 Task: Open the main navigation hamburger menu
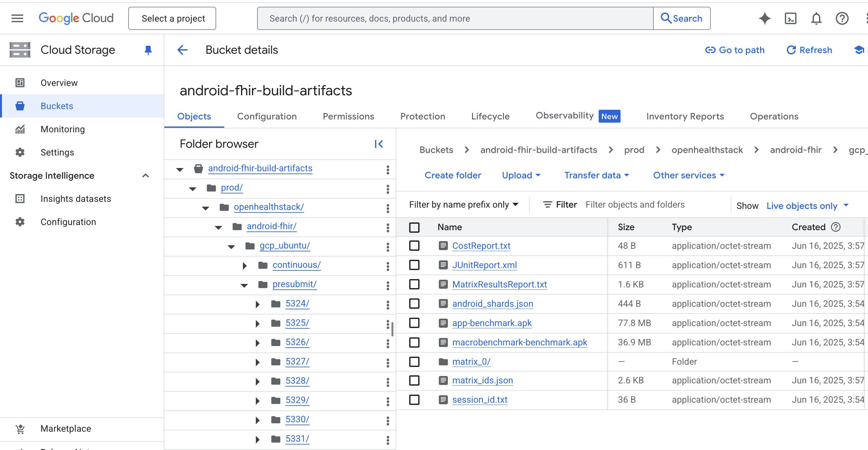pyautogui.click(x=17, y=19)
